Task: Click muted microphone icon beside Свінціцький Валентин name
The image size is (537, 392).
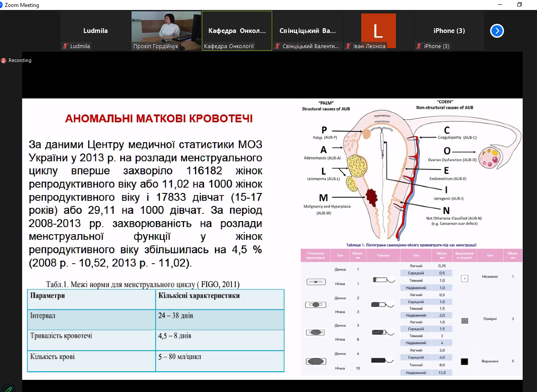Action: click(277, 46)
